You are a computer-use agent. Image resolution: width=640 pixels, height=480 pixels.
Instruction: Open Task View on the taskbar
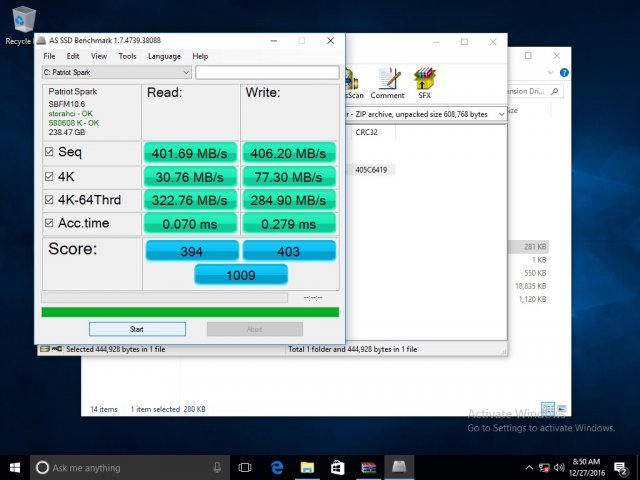(x=245, y=467)
